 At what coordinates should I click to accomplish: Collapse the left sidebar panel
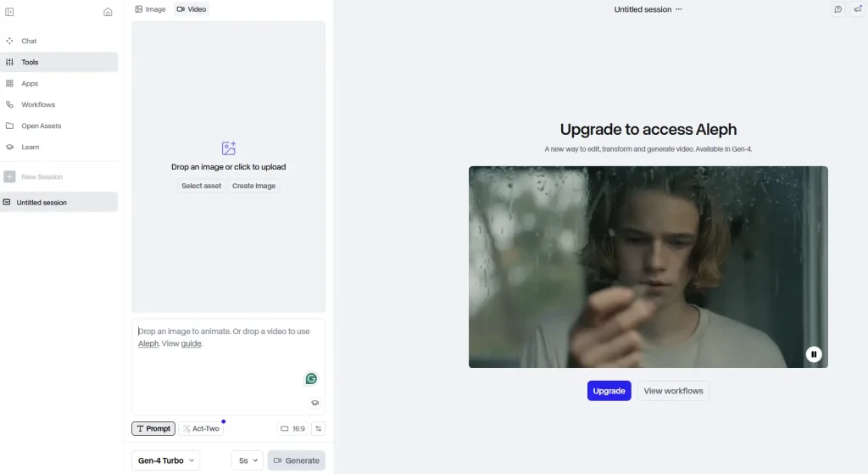click(x=9, y=12)
